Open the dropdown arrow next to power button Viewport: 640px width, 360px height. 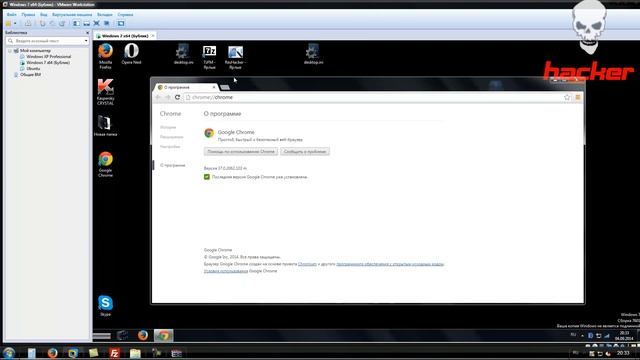click(15, 23)
